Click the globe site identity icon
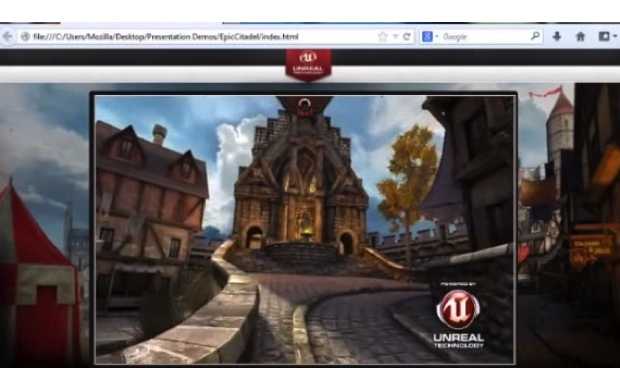The image size is (620, 390). pos(25,37)
